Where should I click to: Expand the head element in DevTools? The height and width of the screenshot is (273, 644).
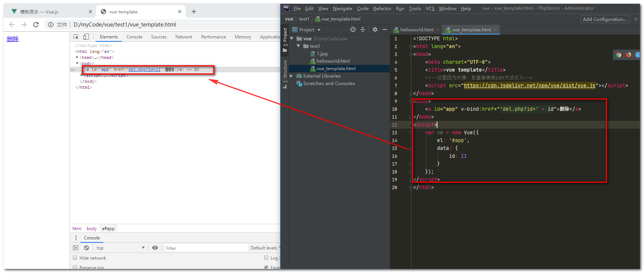point(77,57)
